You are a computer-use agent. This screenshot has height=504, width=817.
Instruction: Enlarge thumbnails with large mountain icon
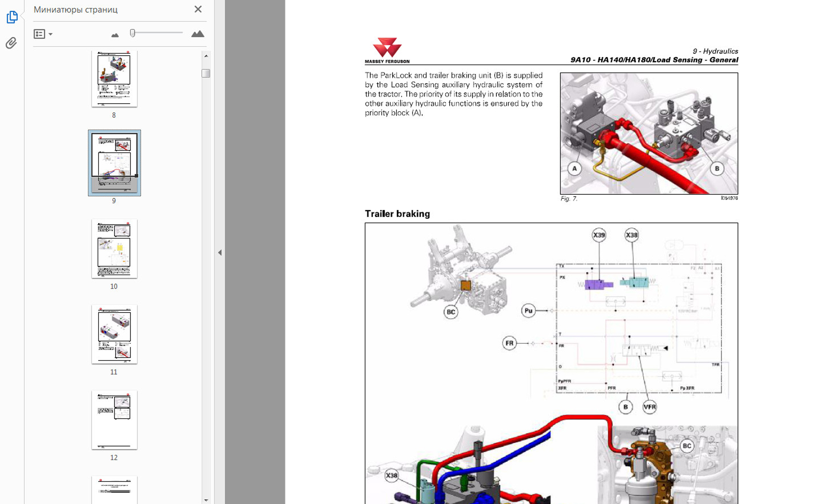(x=198, y=34)
